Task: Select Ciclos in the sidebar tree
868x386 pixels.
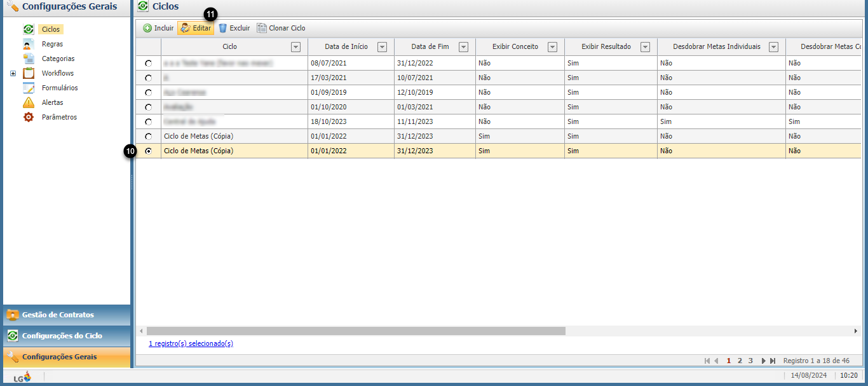Action: 51,29
